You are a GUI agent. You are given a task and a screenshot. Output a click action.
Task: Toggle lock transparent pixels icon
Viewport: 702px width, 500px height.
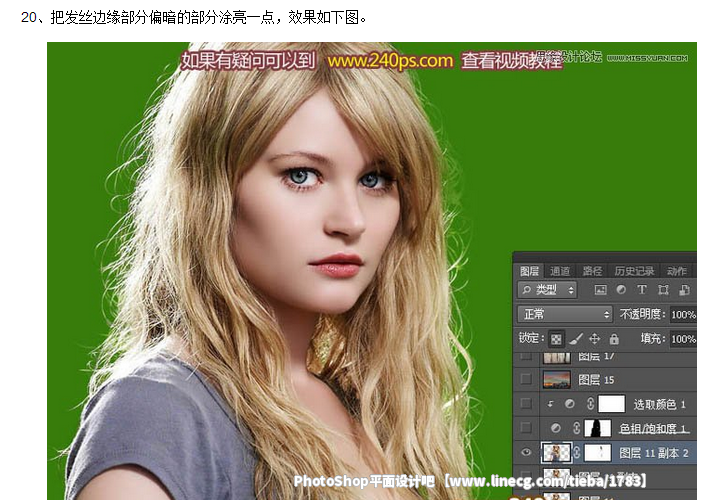point(556,339)
